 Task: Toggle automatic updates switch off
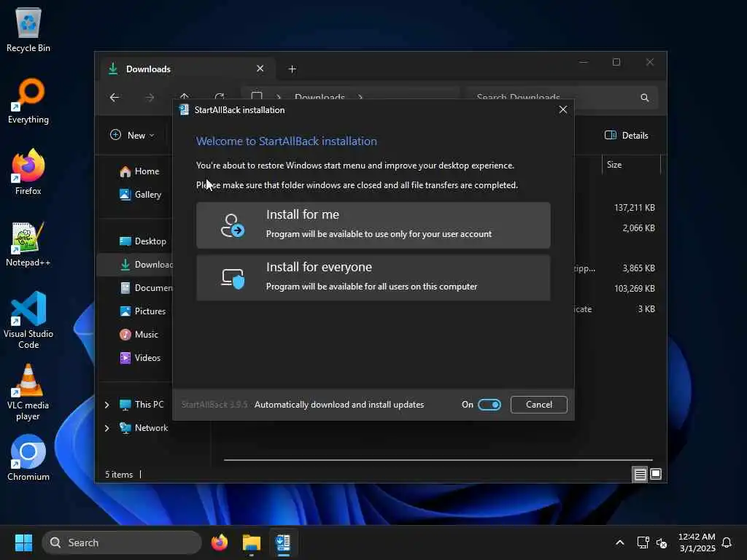[x=489, y=404]
